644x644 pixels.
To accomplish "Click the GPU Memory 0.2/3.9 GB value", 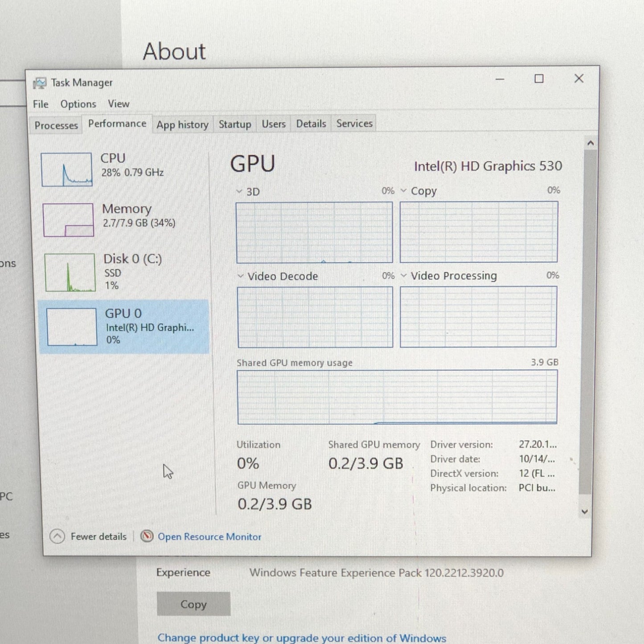I will tap(275, 504).
